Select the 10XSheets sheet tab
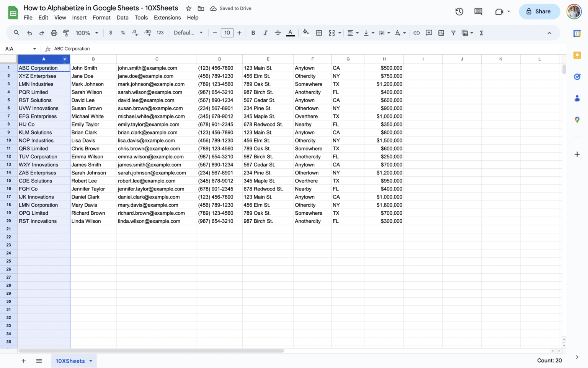Viewport: 588px width, 368px height. coord(70,361)
